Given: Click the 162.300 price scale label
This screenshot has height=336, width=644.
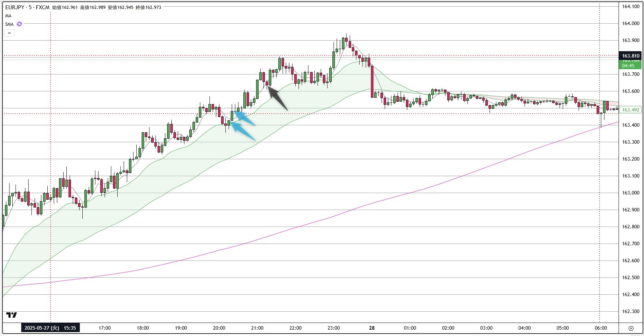Looking at the screenshot, I should click(631, 311).
